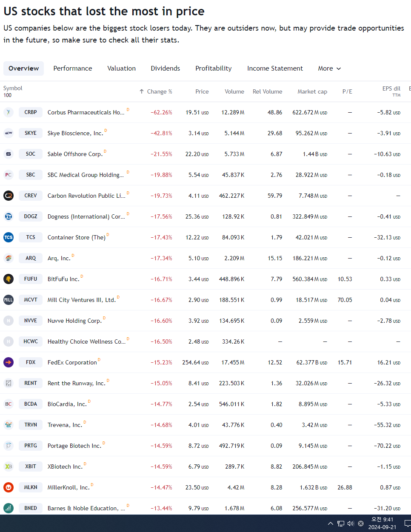Expand the More tabs dropdown
Screen dimensions: 411x532
(x=330, y=68)
